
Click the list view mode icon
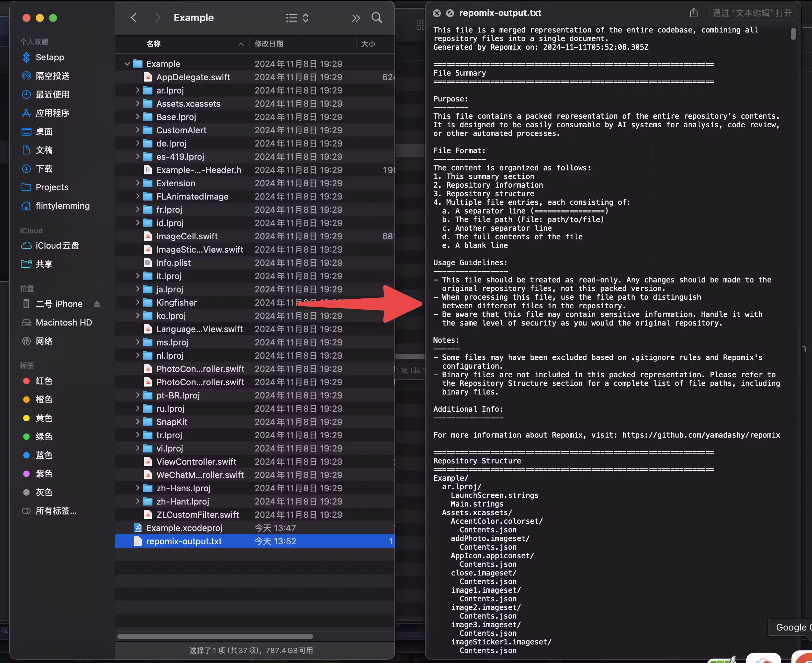point(292,18)
